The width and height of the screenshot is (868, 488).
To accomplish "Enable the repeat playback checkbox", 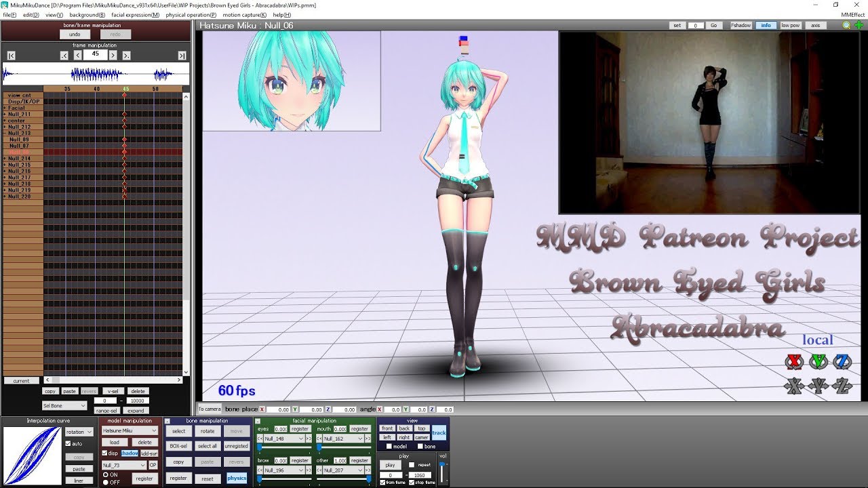I will (x=412, y=465).
